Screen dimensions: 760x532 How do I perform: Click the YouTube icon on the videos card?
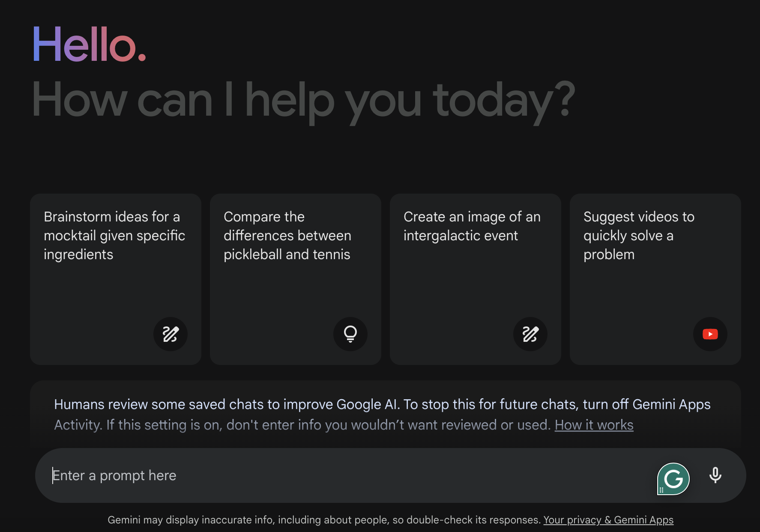(710, 334)
